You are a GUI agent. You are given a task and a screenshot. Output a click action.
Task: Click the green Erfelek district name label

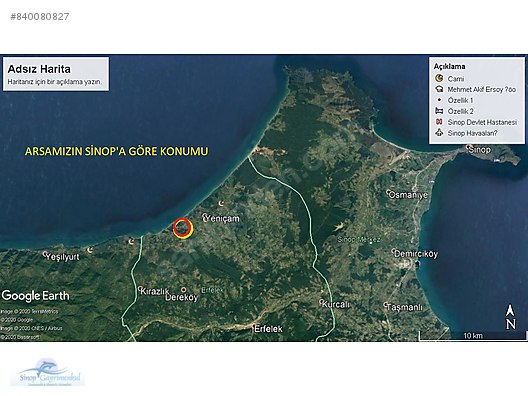[x=212, y=290]
